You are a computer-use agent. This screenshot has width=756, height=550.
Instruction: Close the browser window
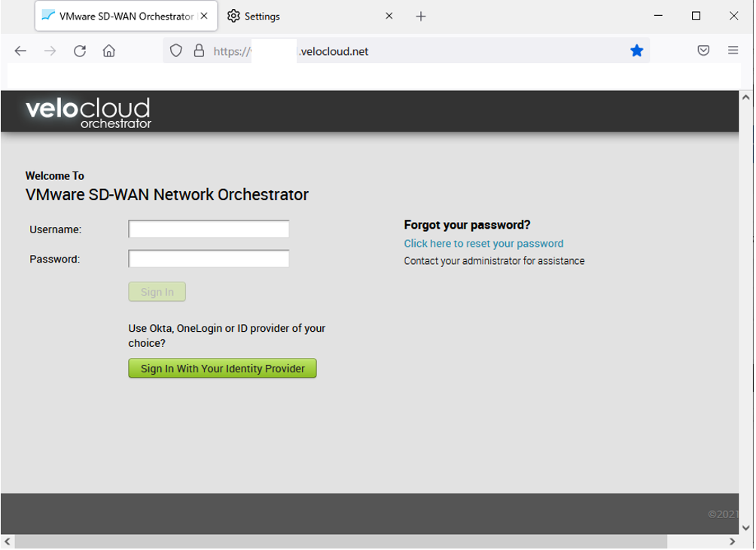tap(733, 16)
